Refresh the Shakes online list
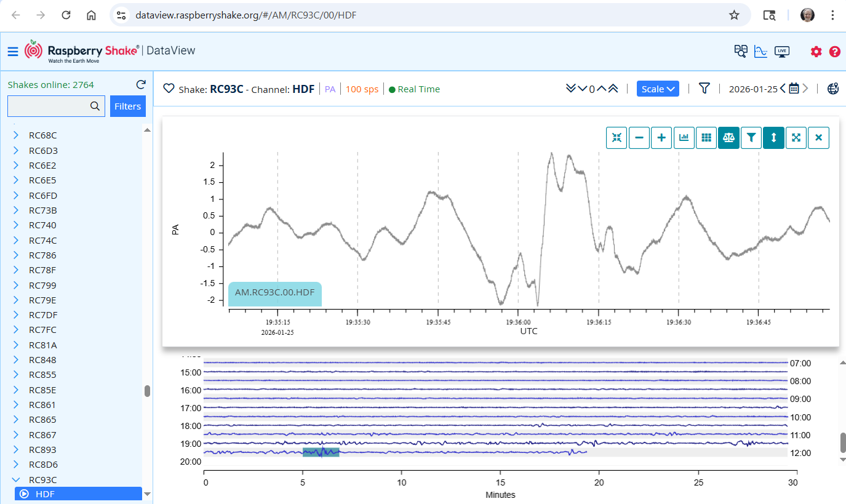 point(141,85)
